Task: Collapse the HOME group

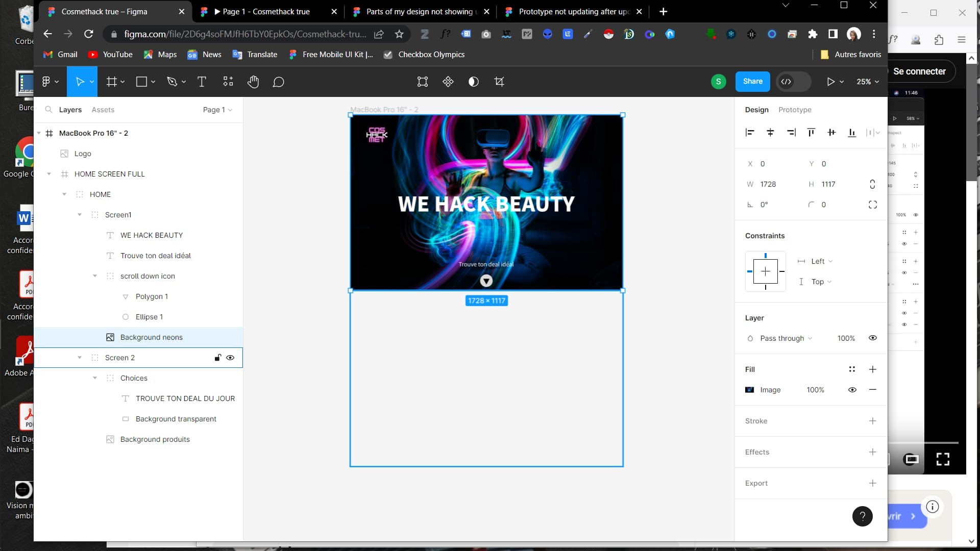Action: (x=64, y=194)
